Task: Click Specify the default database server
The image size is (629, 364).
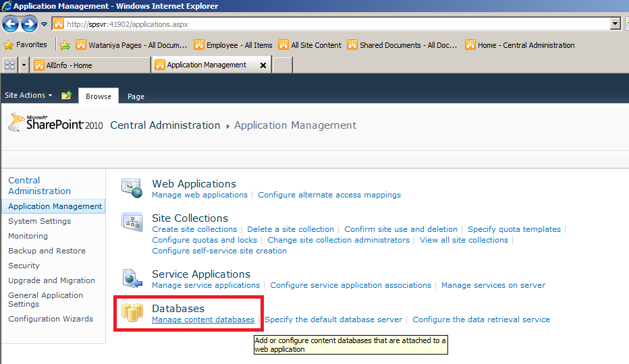Action: [333, 320]
